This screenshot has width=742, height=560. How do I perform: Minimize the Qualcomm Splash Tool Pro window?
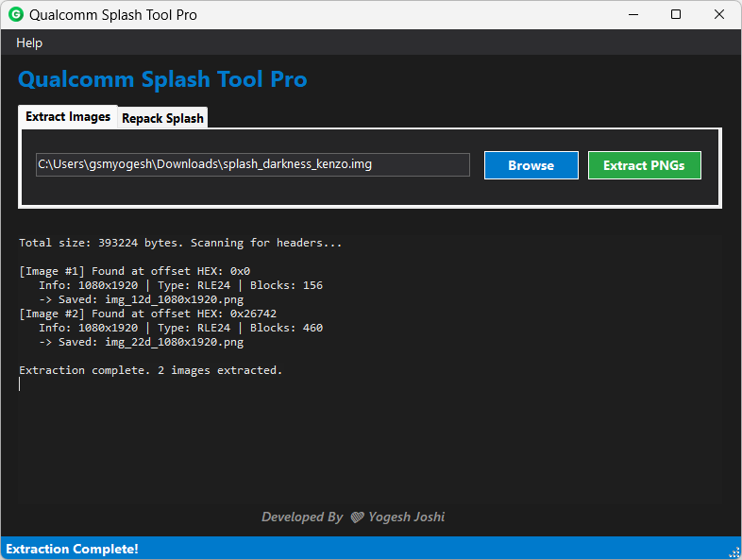pos(632,15)
